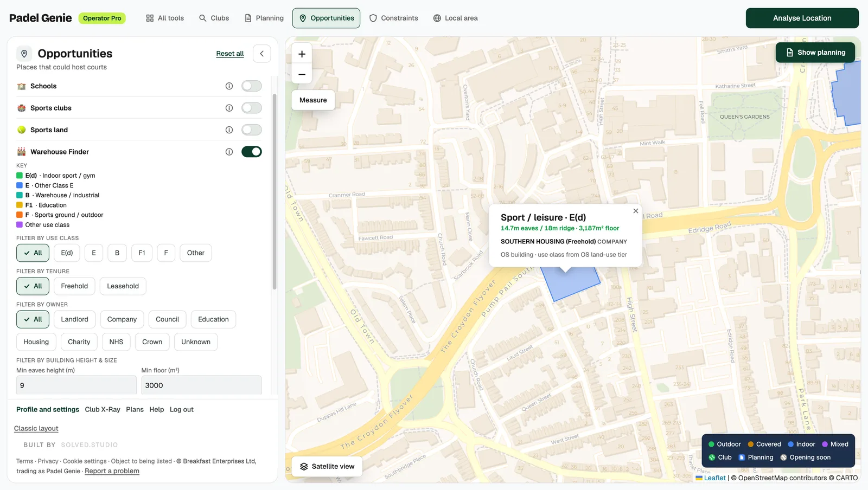Image resolution: width=868 pixels, height=490 pixels.
Task: Filter owner by Council
Action: pos(167,319)
